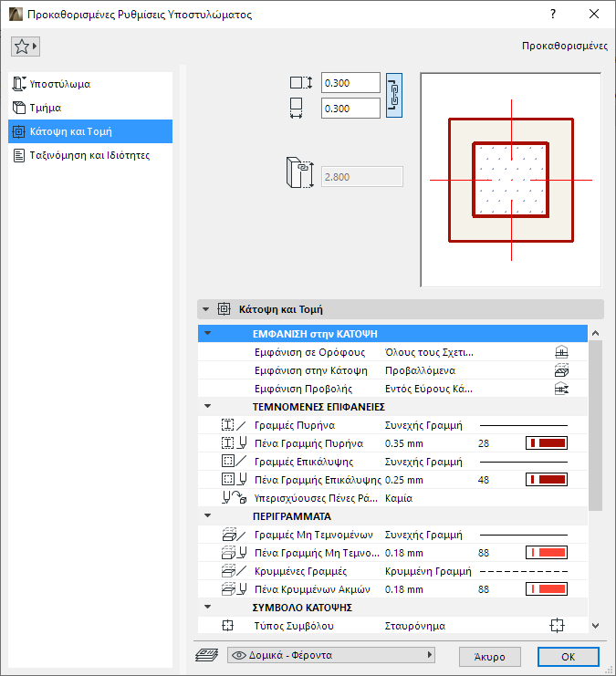Click Πένα Γραμμής Μη Τεμνο... row icon
The height and width of the screenshot is (676, 616).
234,553
